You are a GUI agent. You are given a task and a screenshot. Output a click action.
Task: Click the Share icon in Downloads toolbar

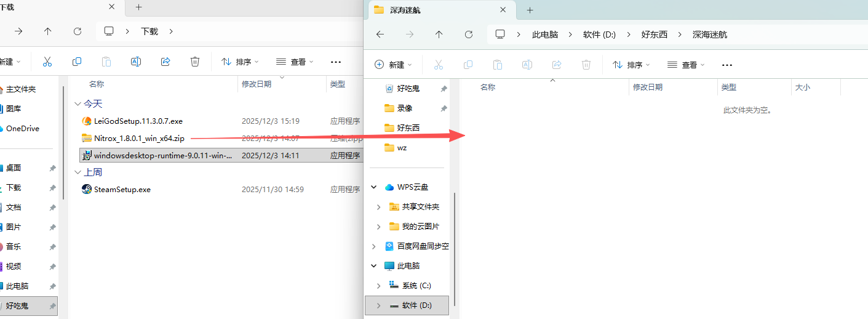tap(165, 62)
